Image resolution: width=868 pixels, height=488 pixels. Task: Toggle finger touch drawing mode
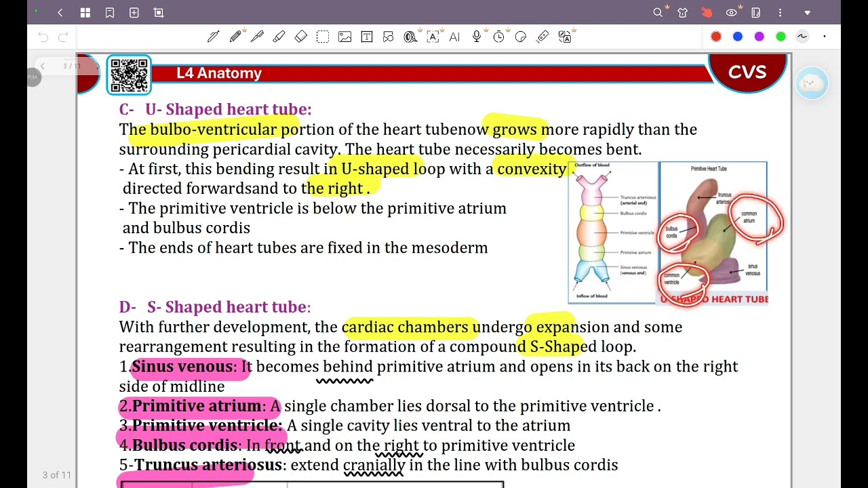click(707, 12)
